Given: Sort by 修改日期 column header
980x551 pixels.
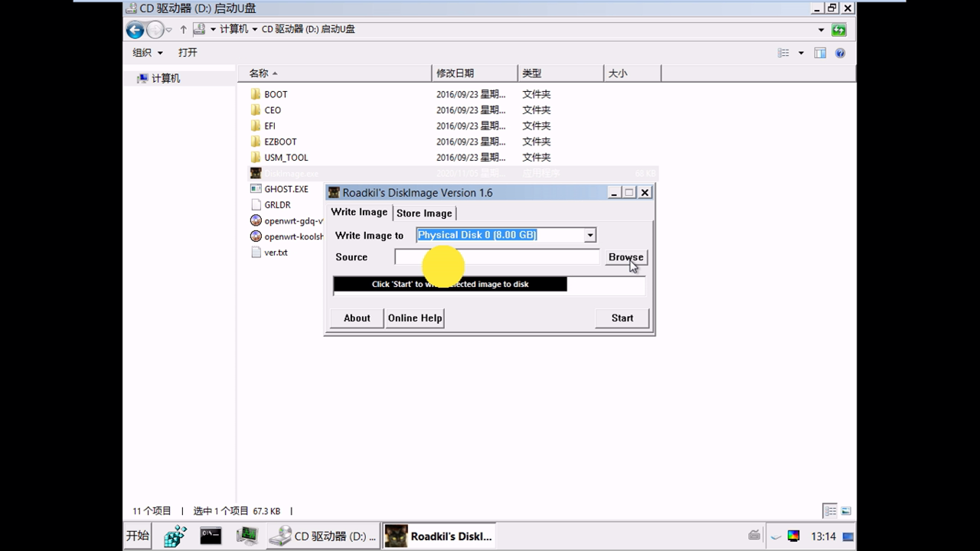Looking at the screenshot, I should point(475,73).
